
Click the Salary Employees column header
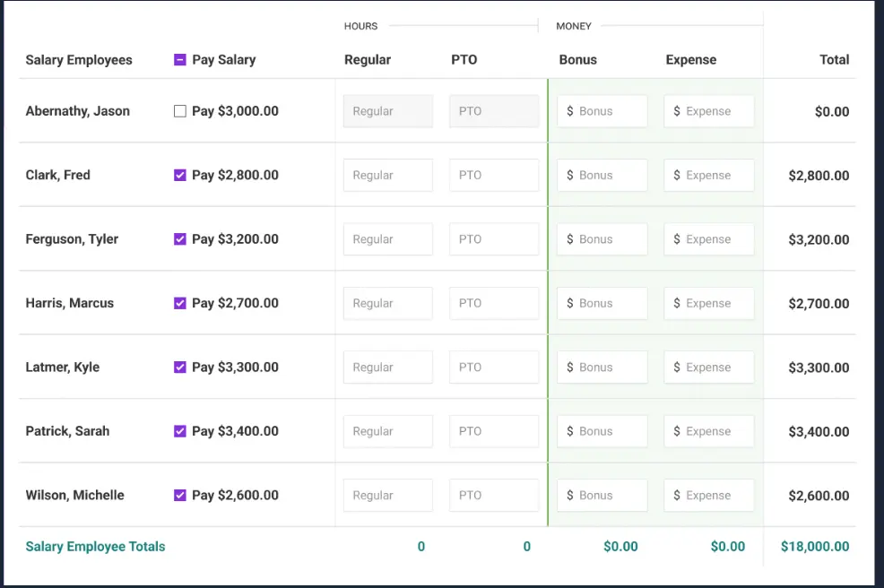(x=79, y=60)
